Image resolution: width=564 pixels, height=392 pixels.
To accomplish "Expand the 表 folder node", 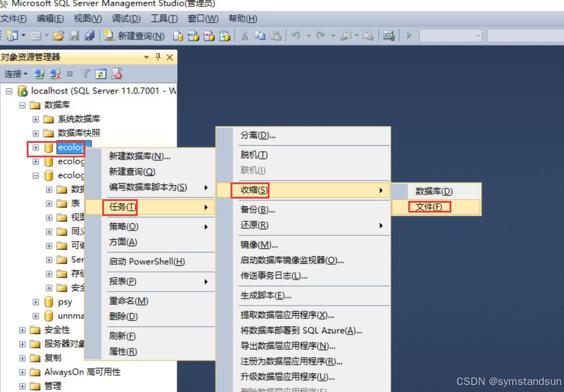I will click(x=49, y=204).
